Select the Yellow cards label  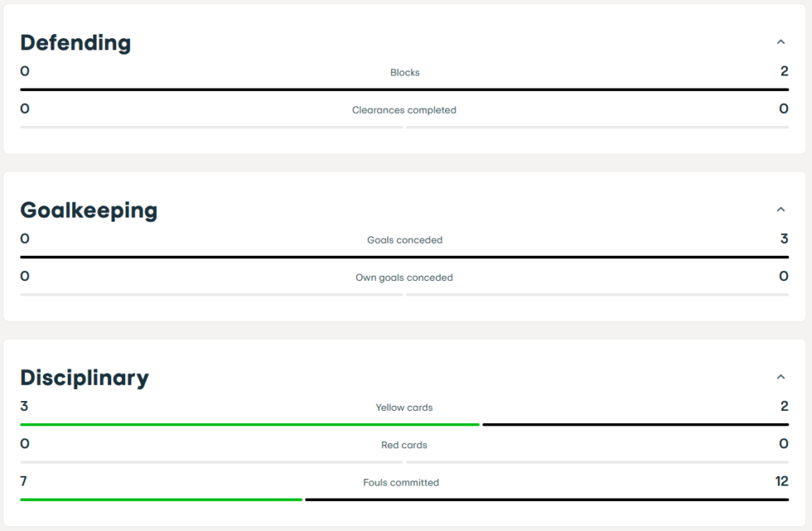(x=404, y=408)
